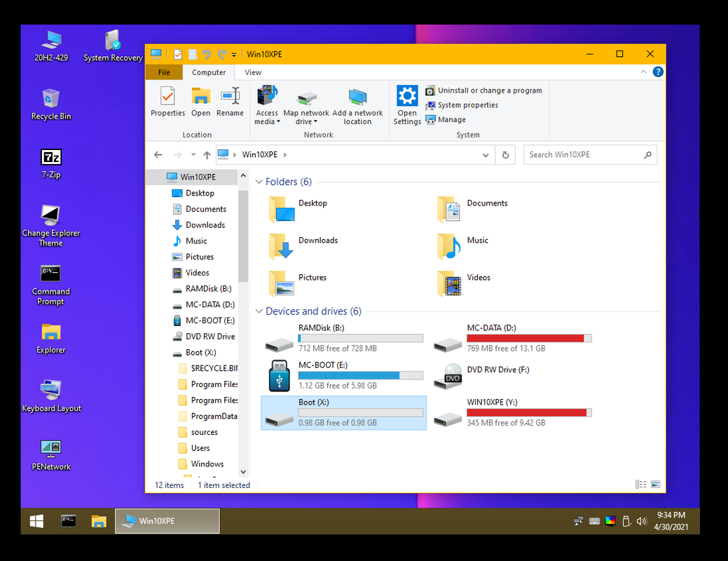Screen dimensions: 728x561
Task: Open the Access media dropdown
Action: coord(267,105)
